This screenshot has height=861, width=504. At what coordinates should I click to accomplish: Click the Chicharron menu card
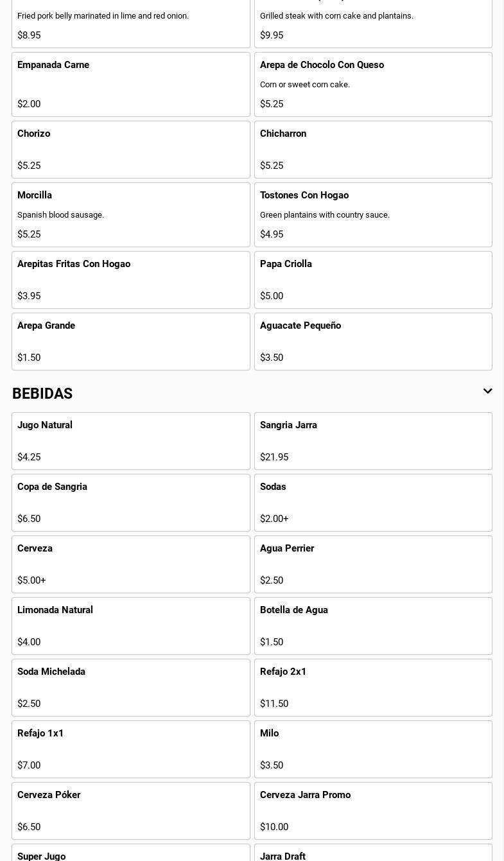pyautogui.click(x=373, y=150)
